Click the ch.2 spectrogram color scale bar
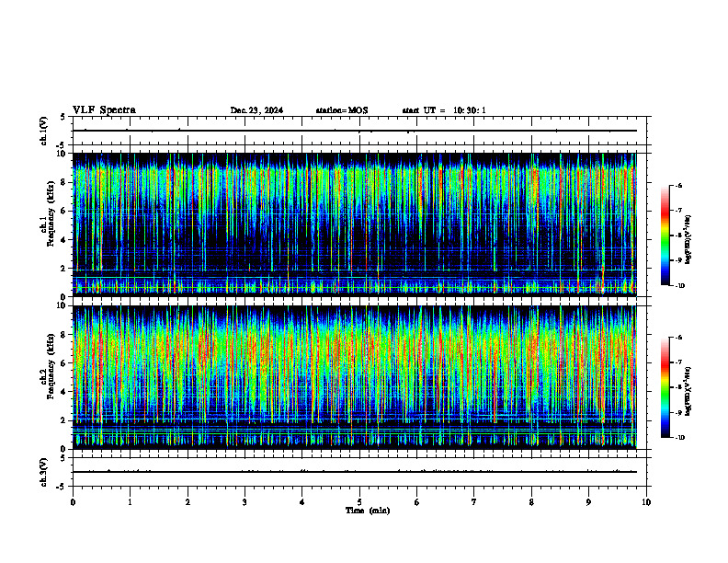The image size is (728, 563). [x=665, y=387]
